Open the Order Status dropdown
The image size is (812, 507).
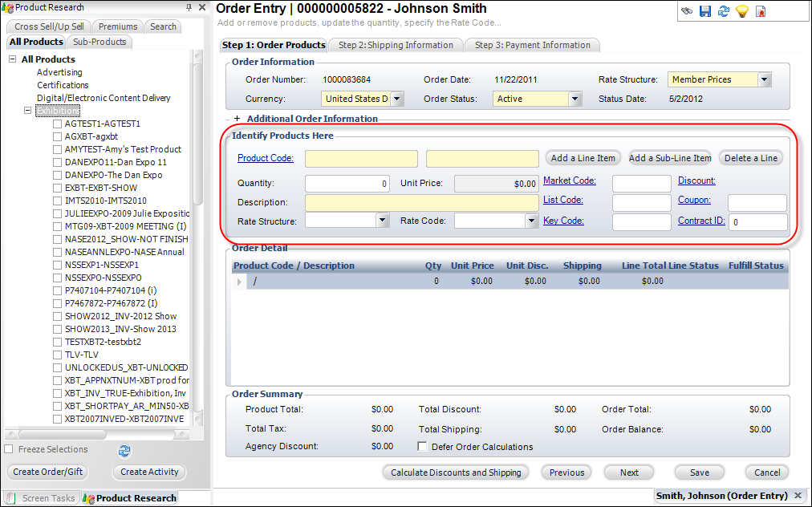pos(574,99)
